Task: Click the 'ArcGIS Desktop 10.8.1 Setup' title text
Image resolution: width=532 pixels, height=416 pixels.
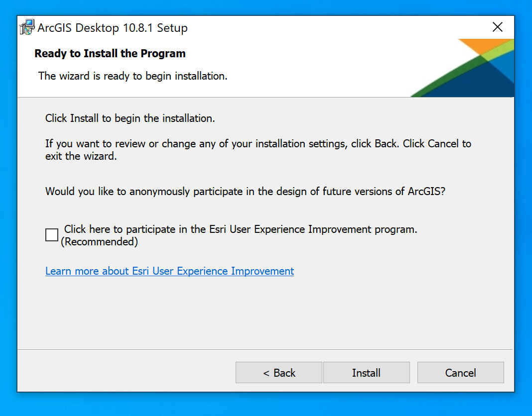Action: click(x=113, y=28)
